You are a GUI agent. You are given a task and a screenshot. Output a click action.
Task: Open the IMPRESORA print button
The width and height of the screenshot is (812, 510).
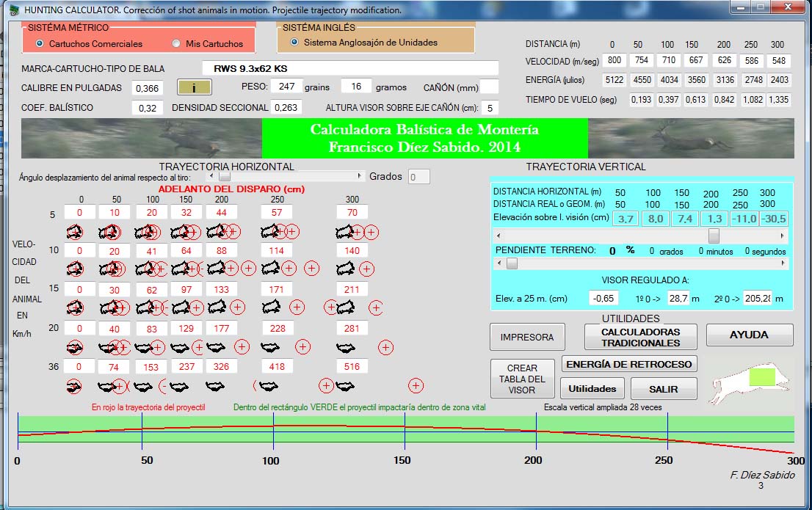pos(526,337)
